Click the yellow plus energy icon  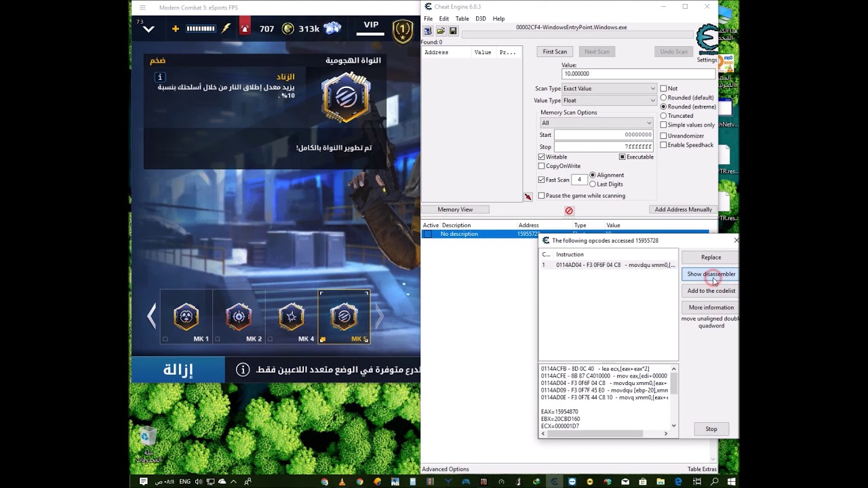tap(176, 28)
